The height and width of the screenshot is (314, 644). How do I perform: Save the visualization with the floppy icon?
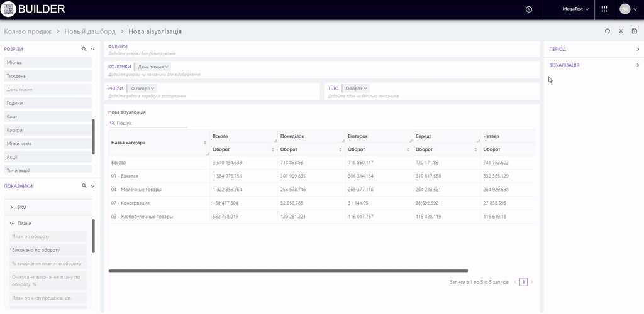coord(635,31)
